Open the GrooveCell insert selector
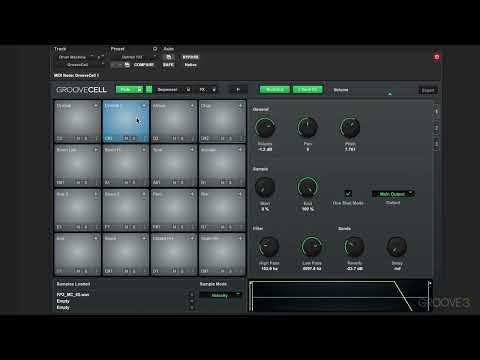This screenshot has width=480, height=360. pyautogui.click(x=80, y=64)
